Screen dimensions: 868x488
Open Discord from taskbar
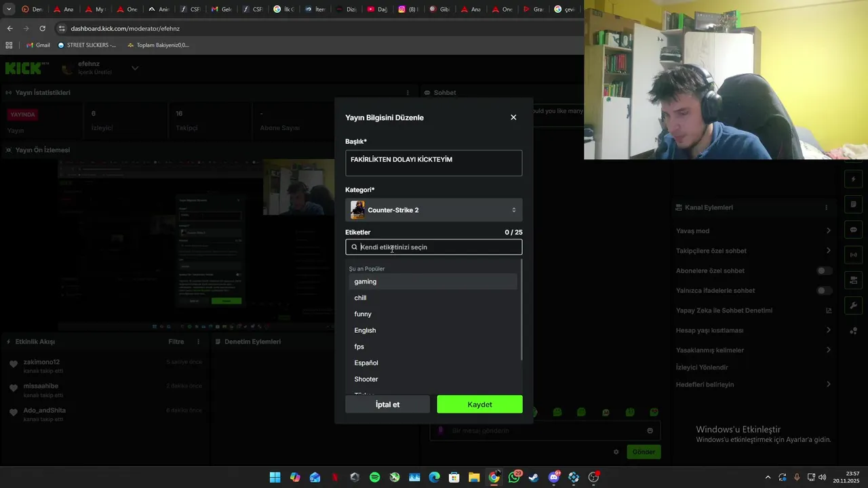(554, 477)
